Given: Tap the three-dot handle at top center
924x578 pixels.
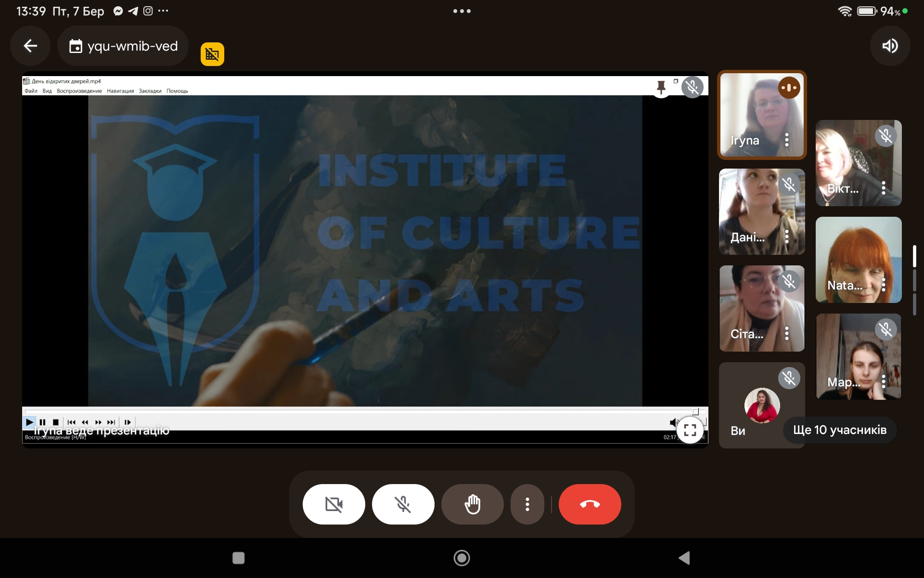Looking at the screenshot, I should 462,11.
